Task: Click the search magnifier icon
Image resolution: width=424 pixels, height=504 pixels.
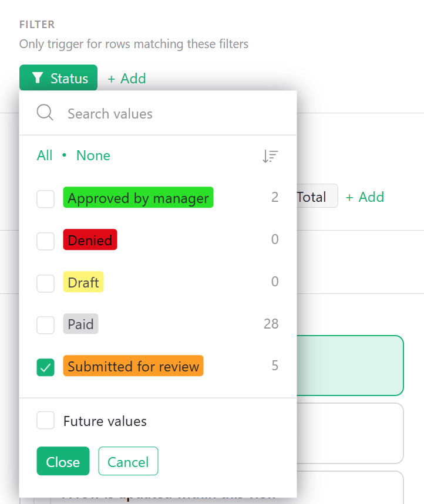Action: (x=45, y=113)
